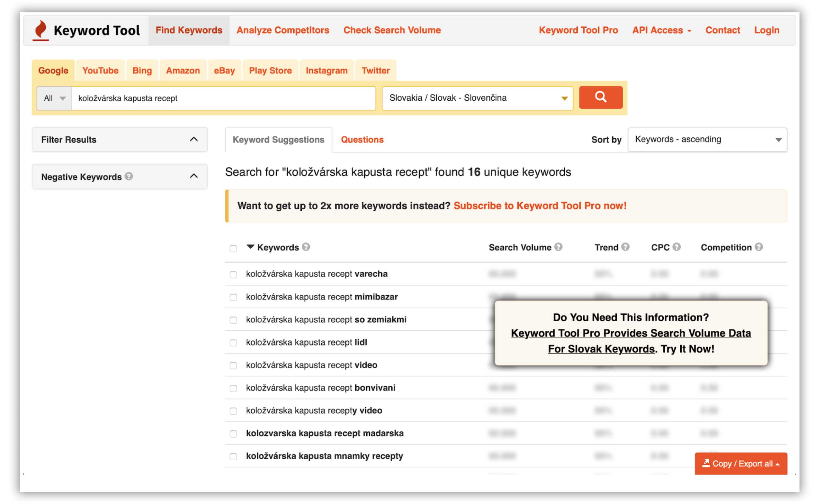Click 'kološvárska kapusta recept bonvivani' keyword text
This screenshot has height=504, width=819.
pos(321,388)
